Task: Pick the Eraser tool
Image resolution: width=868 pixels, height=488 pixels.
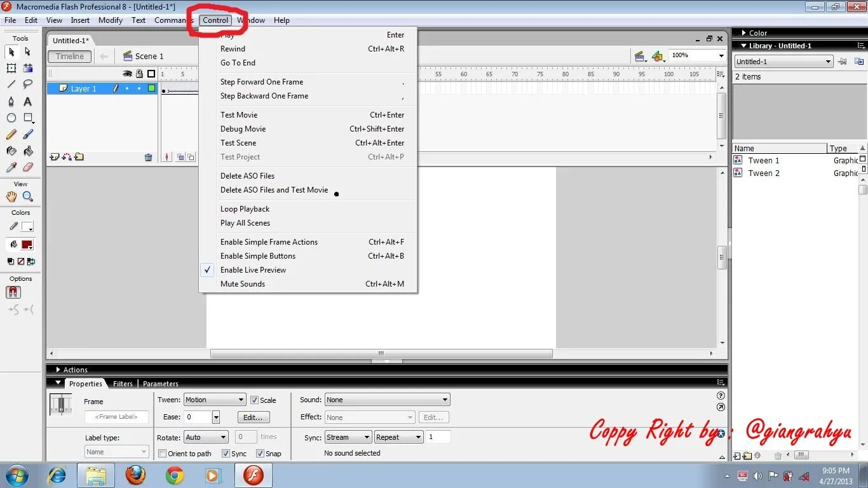Action: coord(28,168)
